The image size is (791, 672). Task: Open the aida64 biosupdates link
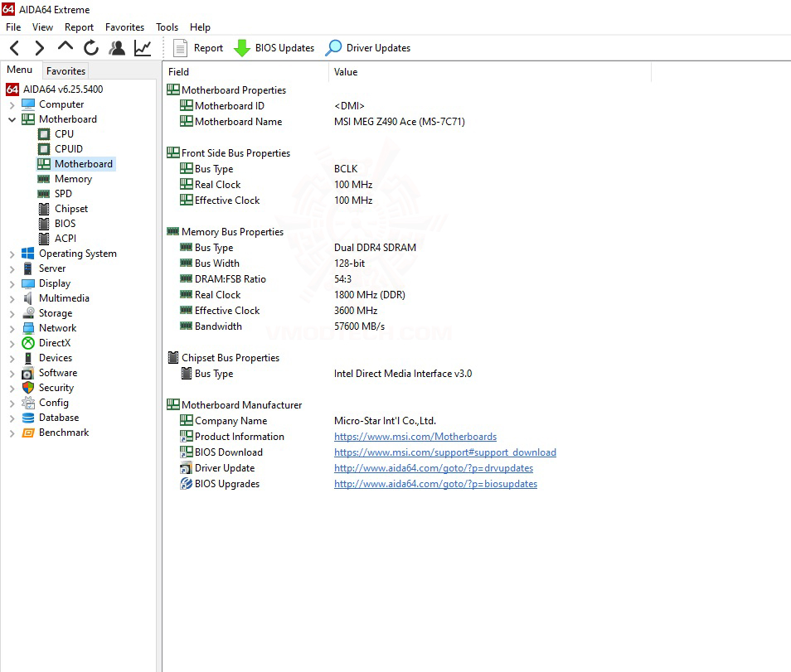[x=435, y=484]
